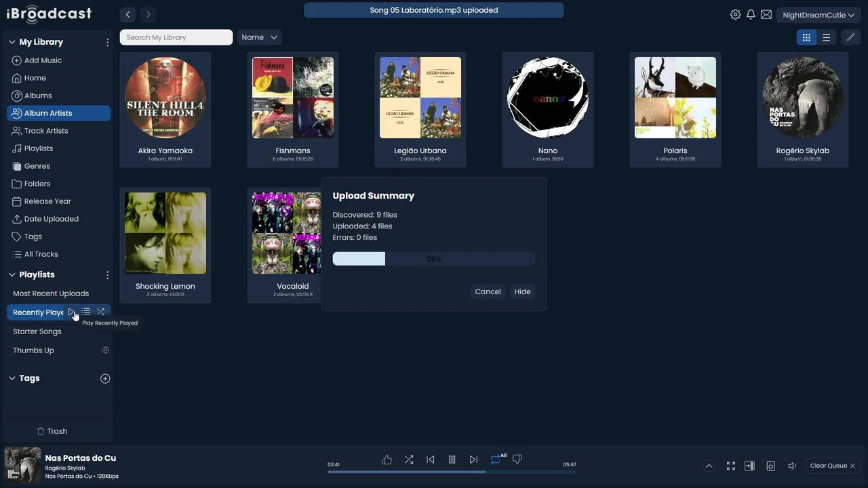Click the upload progress bar
The width and height of the screenshot is (868, 488).
click(x=433, y=259)
